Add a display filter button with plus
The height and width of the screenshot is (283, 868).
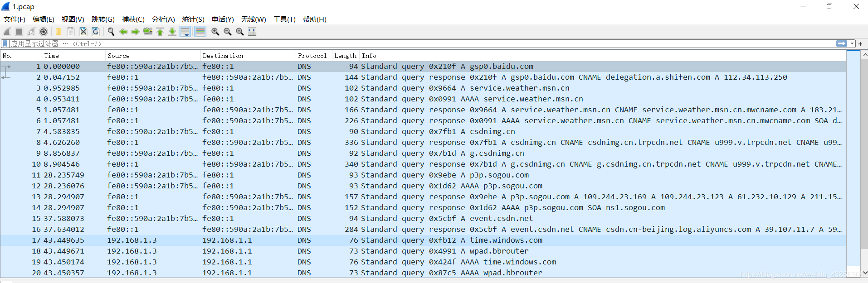click(x=860, y=43)
